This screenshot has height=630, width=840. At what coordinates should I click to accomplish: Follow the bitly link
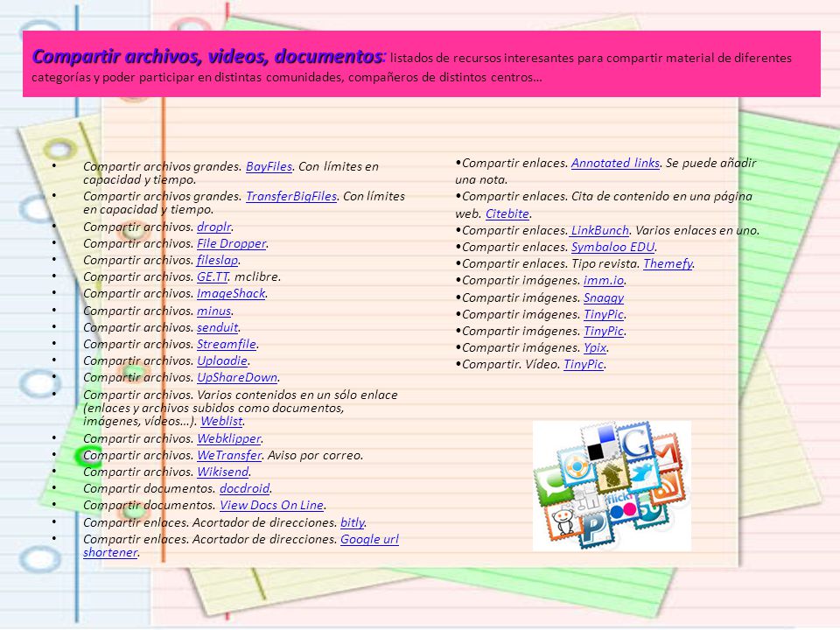pyautogui.click(x=353, y=522)
